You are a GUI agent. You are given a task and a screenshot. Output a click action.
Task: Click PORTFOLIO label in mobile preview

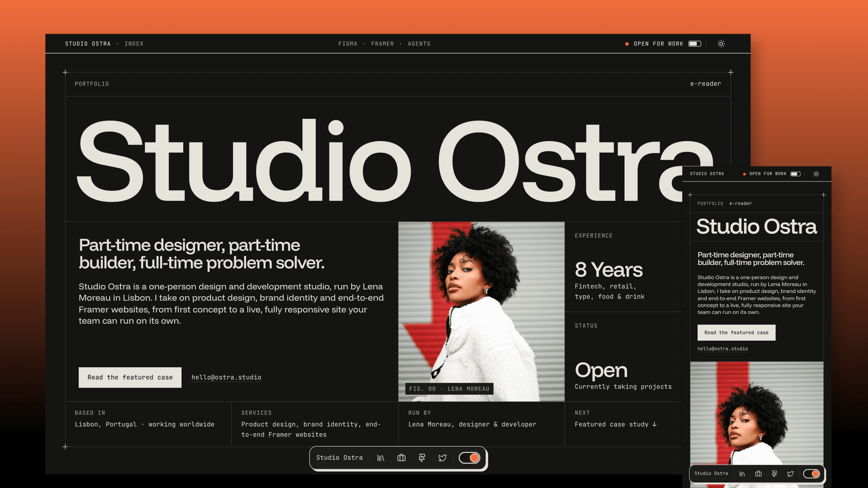[710, 204]
